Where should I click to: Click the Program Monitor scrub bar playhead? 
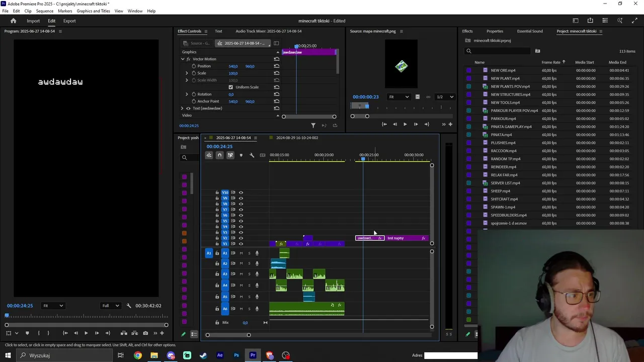(7, 316)
